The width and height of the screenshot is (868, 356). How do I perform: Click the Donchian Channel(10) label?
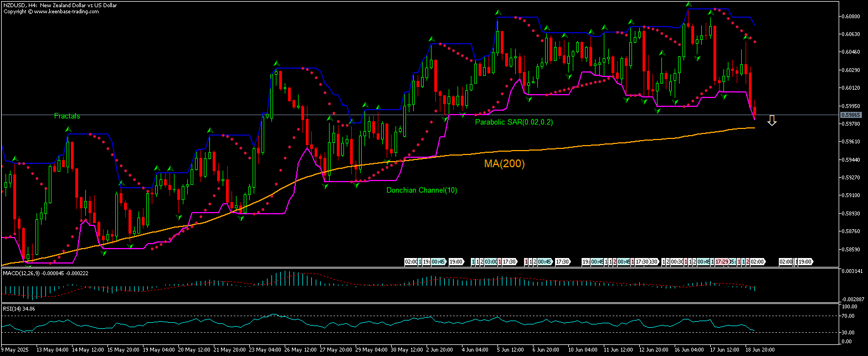(422, 190)
